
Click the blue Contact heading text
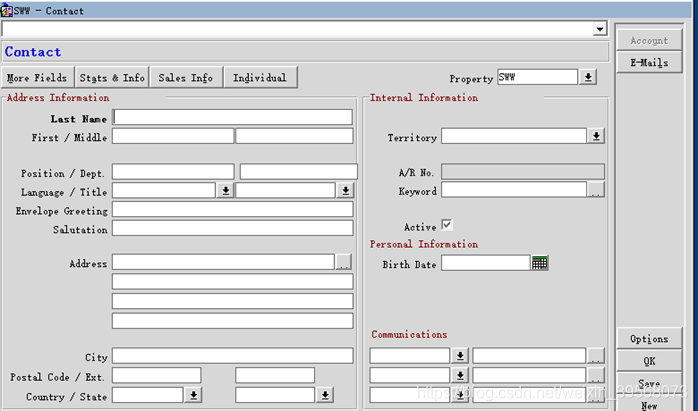[x=33, y=52]
